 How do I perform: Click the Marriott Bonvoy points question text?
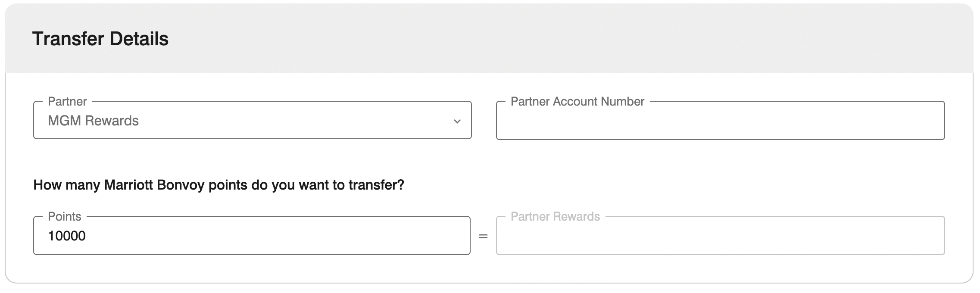pyautogui.click(x=218, y=185)
